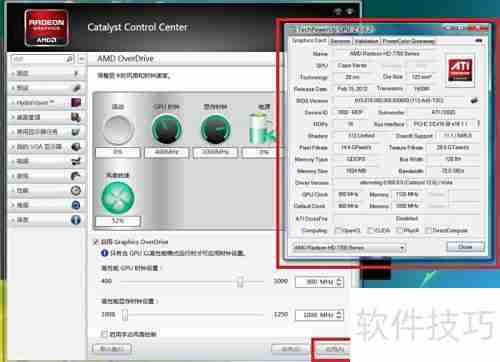The height and width of the screenshot is (362, 500).
Task: Click the GPU clock MHz spinner field
Action: 319,282
